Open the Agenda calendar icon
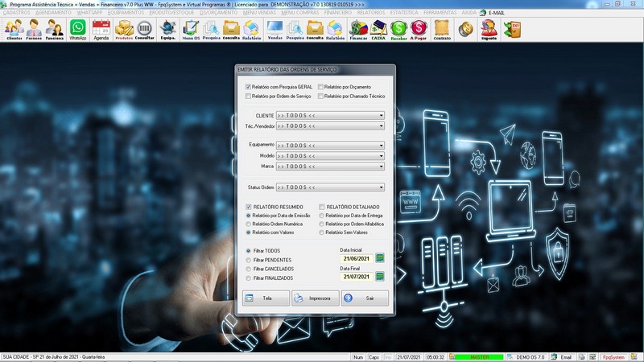 coord(101,30)
